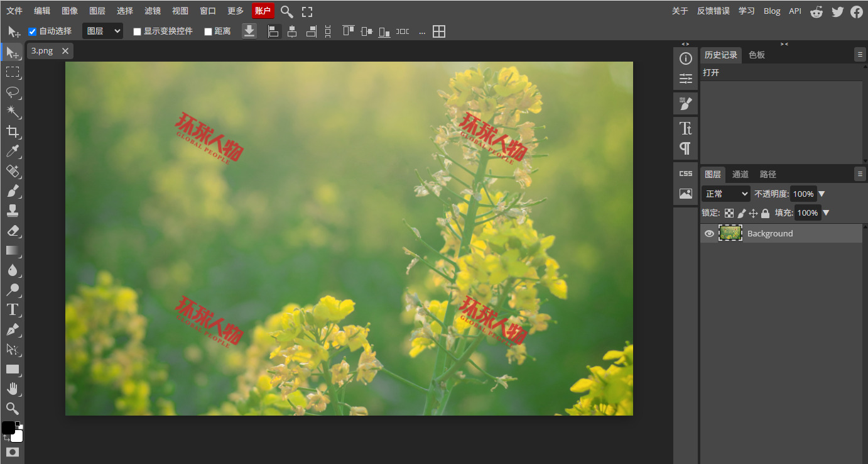Viewport: 868px width, 464px height.
Task: Select the Spot Healing Brush tool
Action: tap(13, 171)
